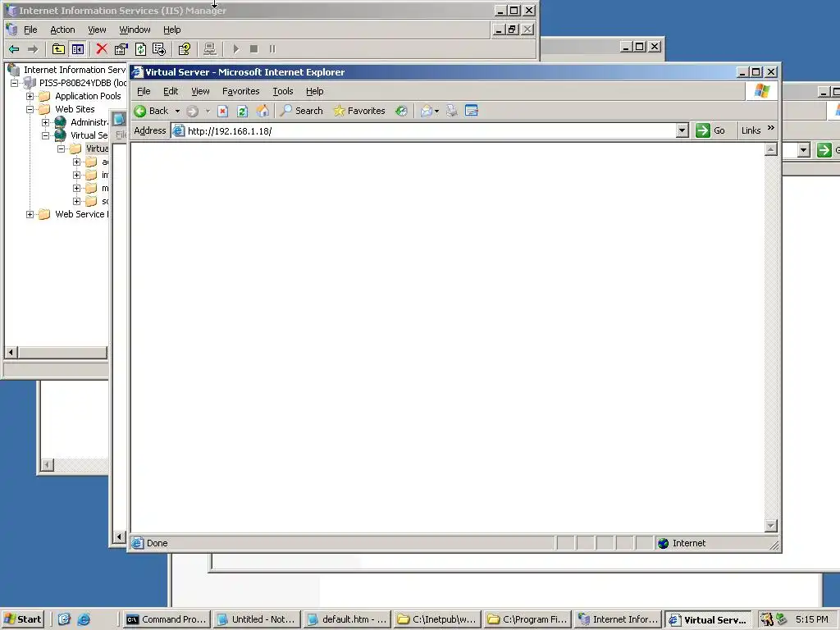Pause the site with the pause icon
This screenshot has width=840, height=630.
tap(272, 49)
